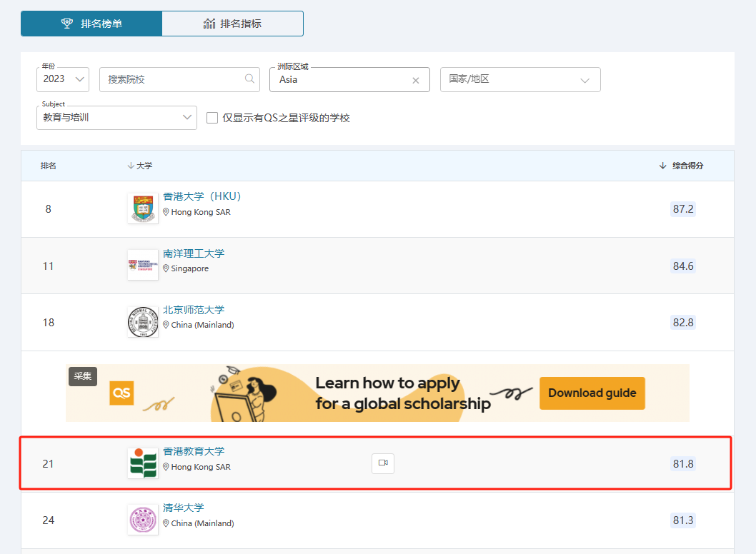
Task: Open the 北京师范大学 link
Action: [x=194, y=310]
